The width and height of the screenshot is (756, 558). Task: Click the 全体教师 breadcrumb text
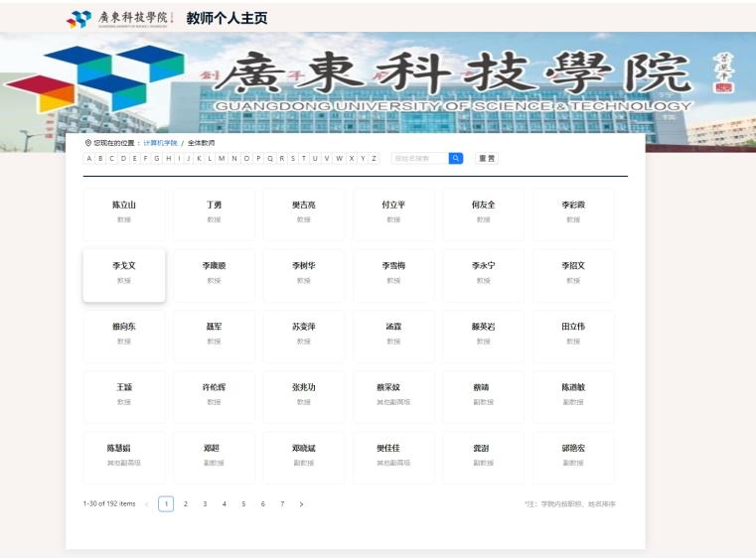201,143
